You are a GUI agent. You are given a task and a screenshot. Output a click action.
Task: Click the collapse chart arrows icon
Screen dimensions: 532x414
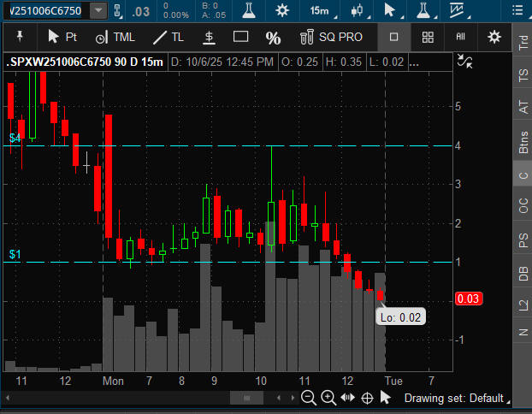(x=464, y=61)
